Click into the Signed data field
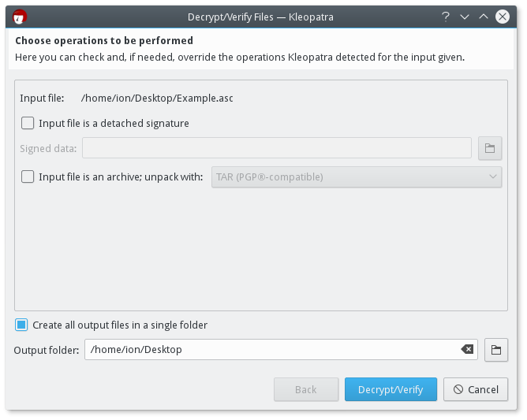 coord(277,147)
